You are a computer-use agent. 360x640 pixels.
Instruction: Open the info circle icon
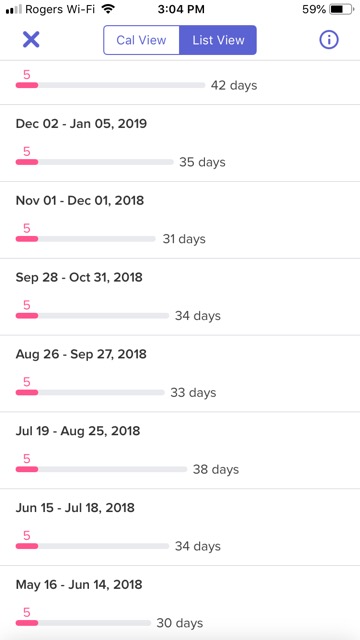(329, 40)
